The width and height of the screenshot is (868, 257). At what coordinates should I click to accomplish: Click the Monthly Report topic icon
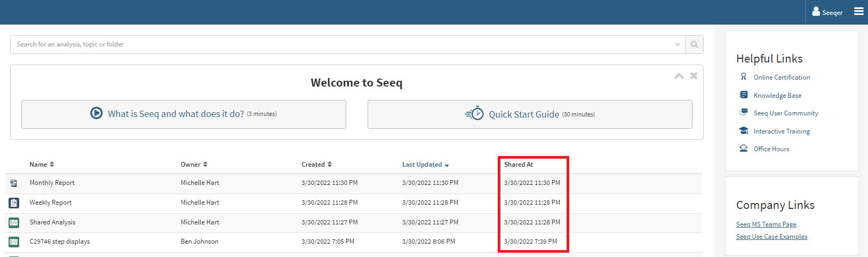coord(14,183)
